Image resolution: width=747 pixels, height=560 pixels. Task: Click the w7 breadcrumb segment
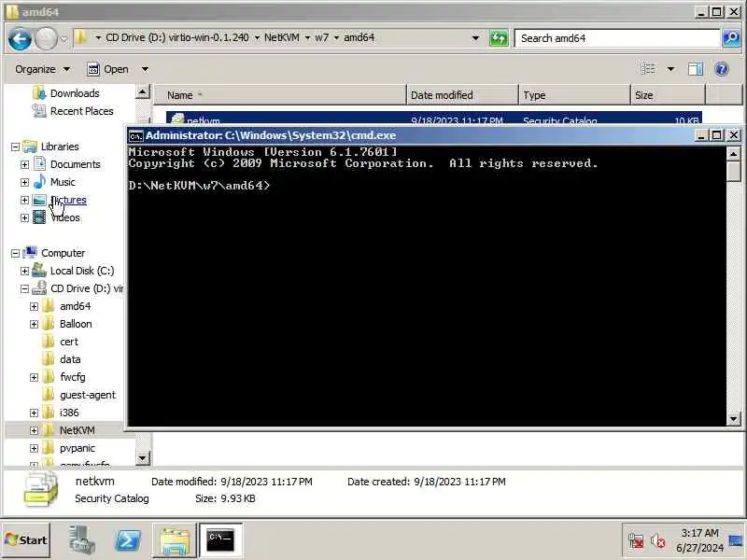[x=321, y=37]
